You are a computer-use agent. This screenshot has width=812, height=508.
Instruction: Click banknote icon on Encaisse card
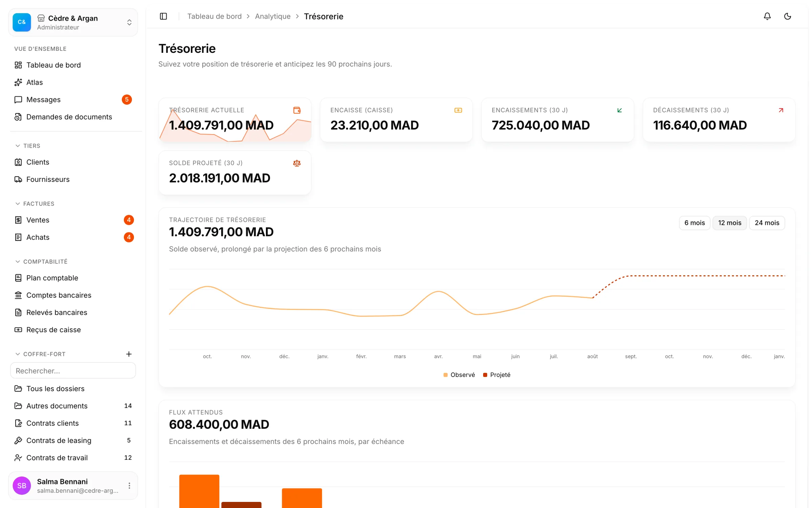pos(458,110)
